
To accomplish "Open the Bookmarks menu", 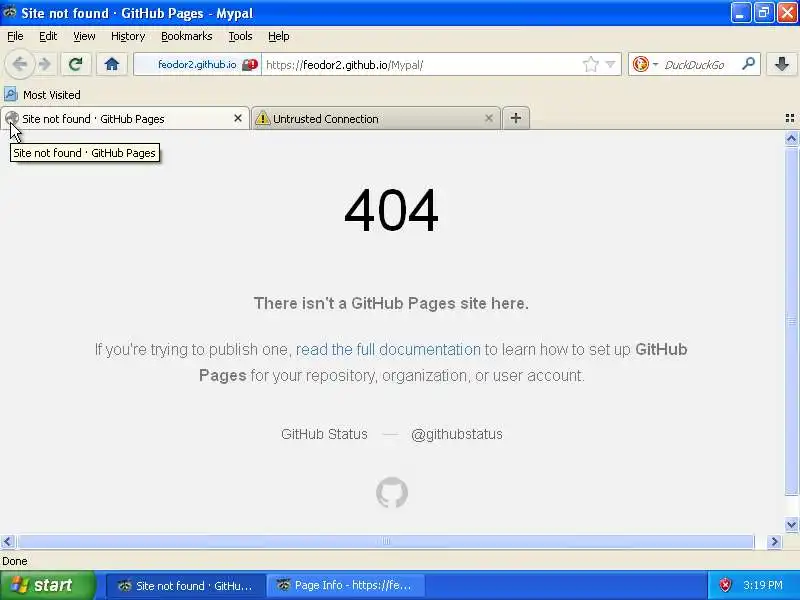I will point(187,36).
